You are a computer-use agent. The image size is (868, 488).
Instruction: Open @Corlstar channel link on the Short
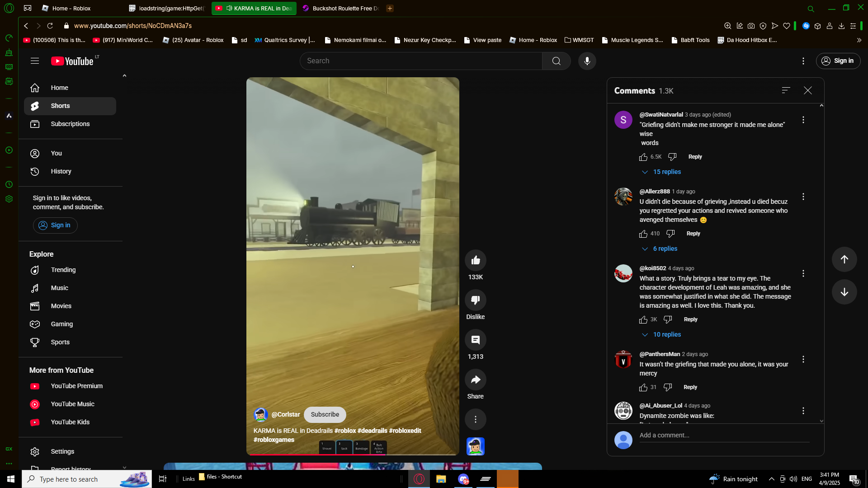pos(285,414)
